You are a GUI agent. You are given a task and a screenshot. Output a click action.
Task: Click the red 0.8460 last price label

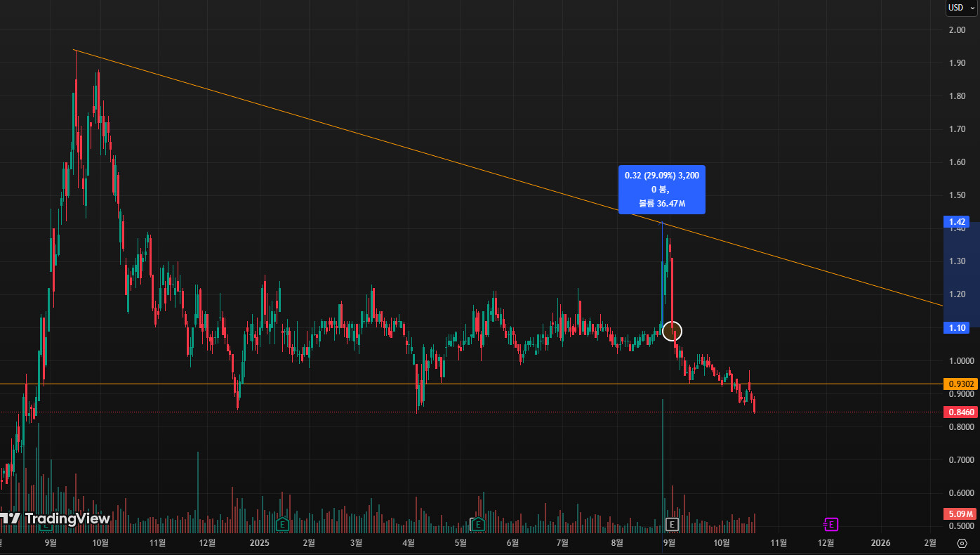click(x=961, y=412)
